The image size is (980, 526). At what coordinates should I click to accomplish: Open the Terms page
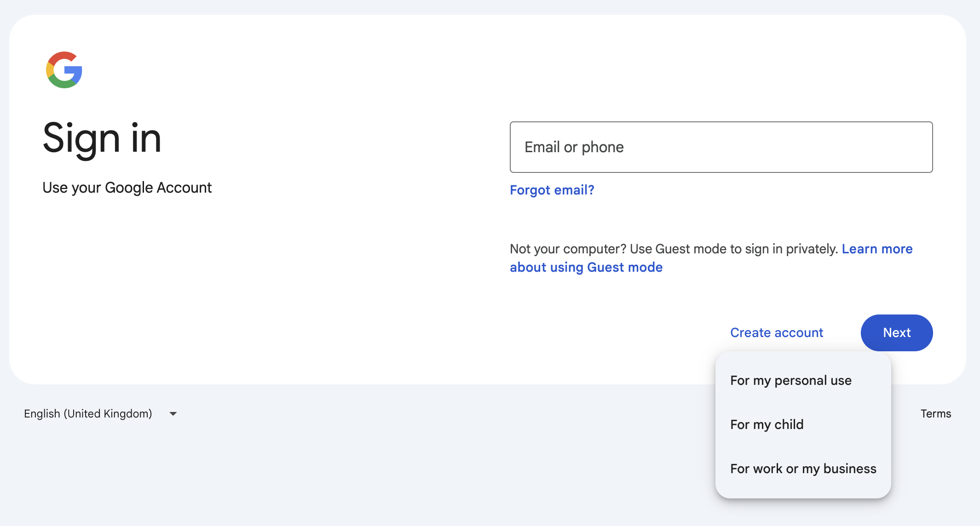click(x=935, y=413)
